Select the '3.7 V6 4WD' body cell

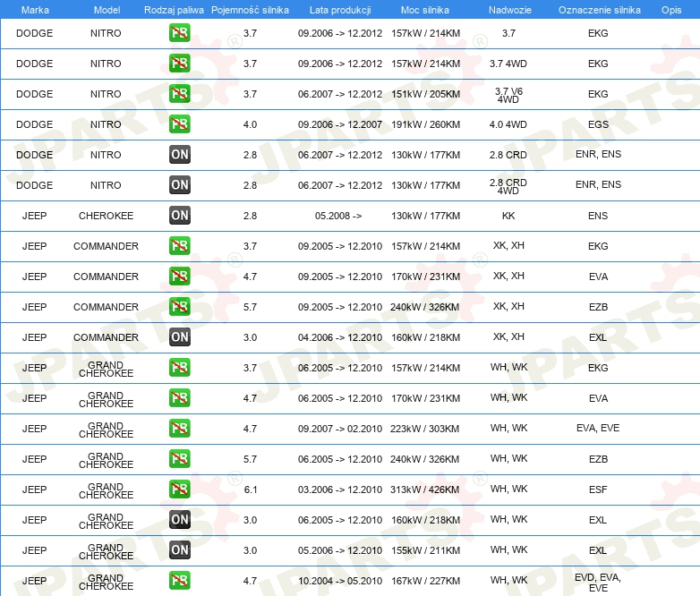pyautogui.click(x=508, y=95)
